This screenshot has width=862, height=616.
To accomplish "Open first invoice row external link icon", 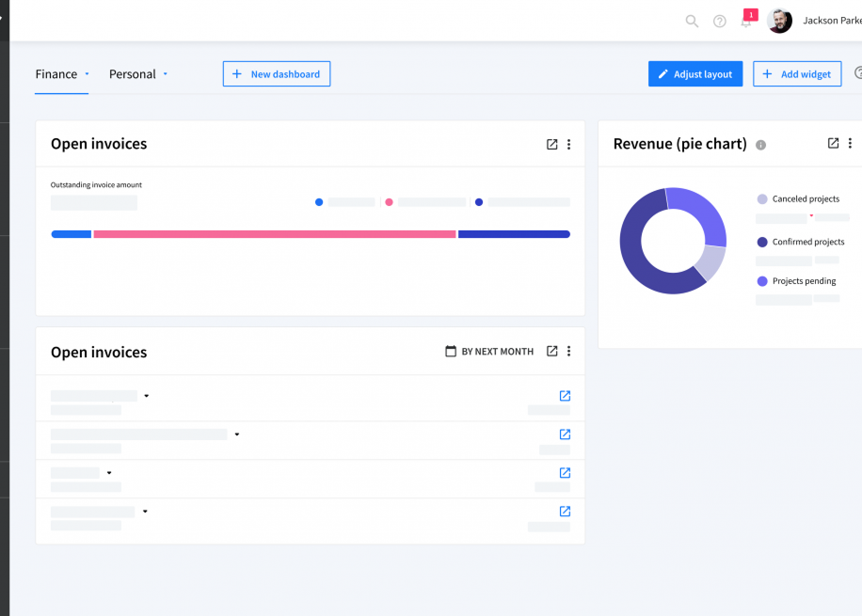I will [x=565, y=396].
